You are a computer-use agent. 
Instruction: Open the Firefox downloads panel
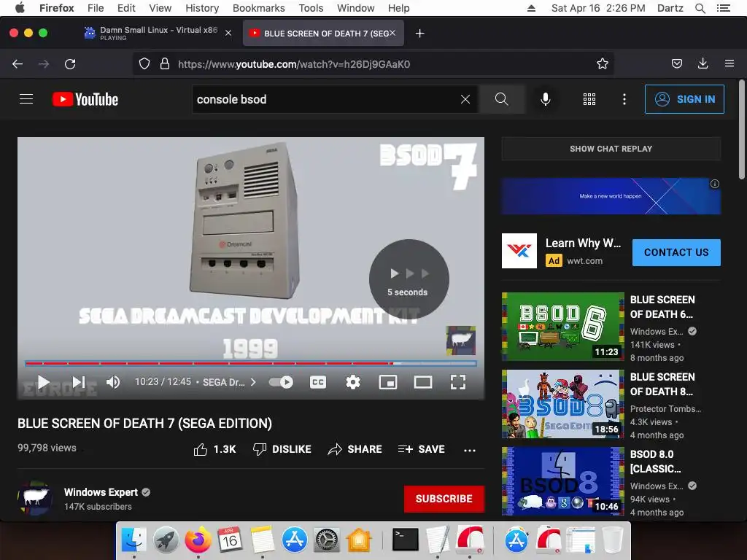pyautogui.click(x=703, y=64)
